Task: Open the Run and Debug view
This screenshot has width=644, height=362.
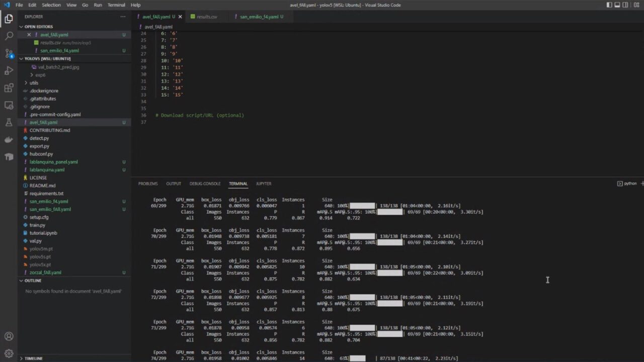Action: pyautogui.click(x=9, y=70)
